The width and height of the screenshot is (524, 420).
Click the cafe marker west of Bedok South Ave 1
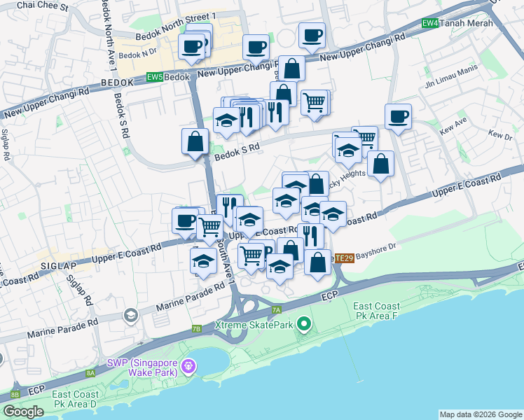tap(185, 223)
